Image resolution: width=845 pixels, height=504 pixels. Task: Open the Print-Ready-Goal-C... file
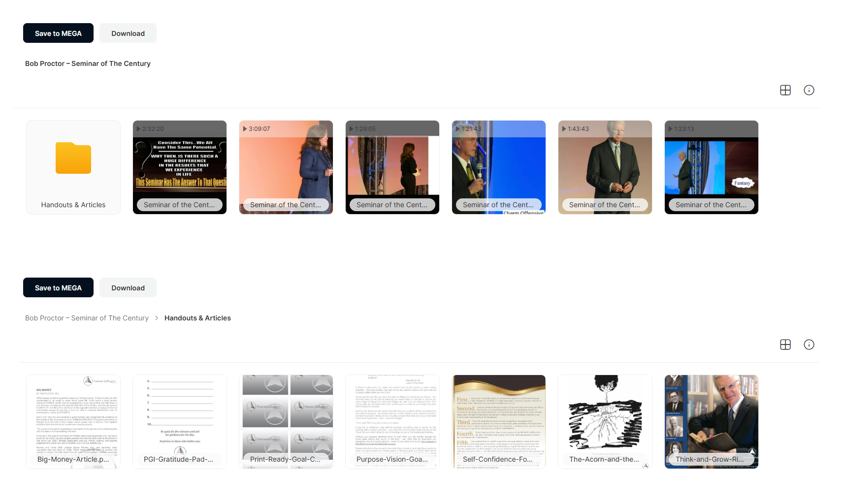click(286, 422)
